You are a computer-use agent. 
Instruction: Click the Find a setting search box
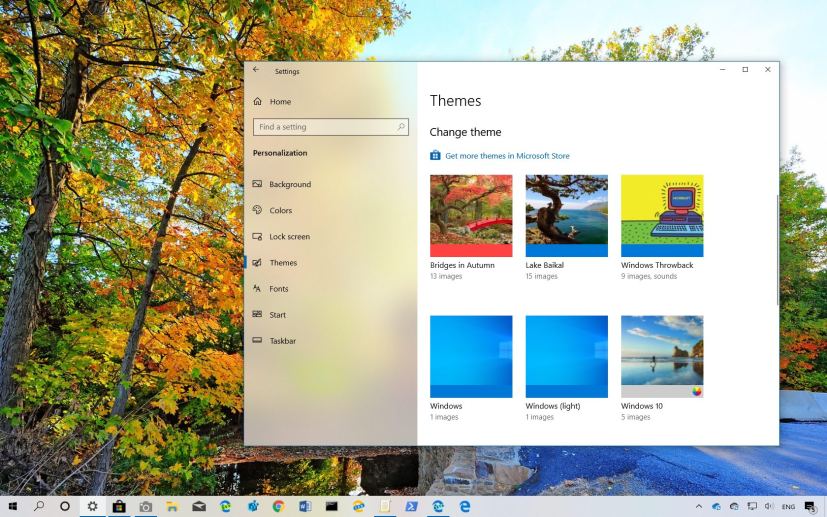pyautogui.click(x=331, y=127)
